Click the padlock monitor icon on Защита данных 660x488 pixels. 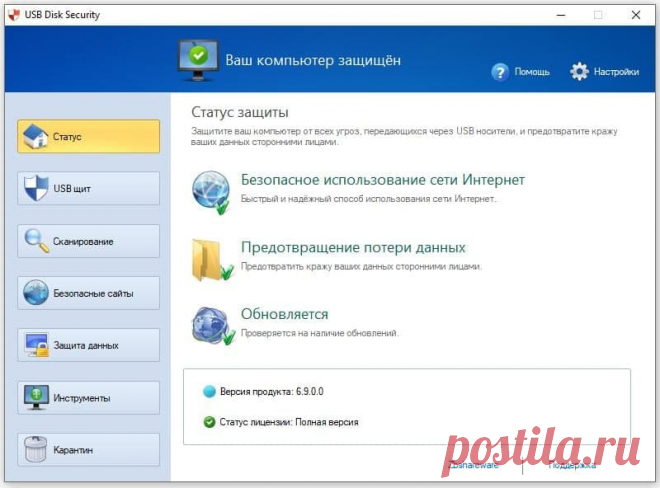pyautogui.click(x=37, y=345)
